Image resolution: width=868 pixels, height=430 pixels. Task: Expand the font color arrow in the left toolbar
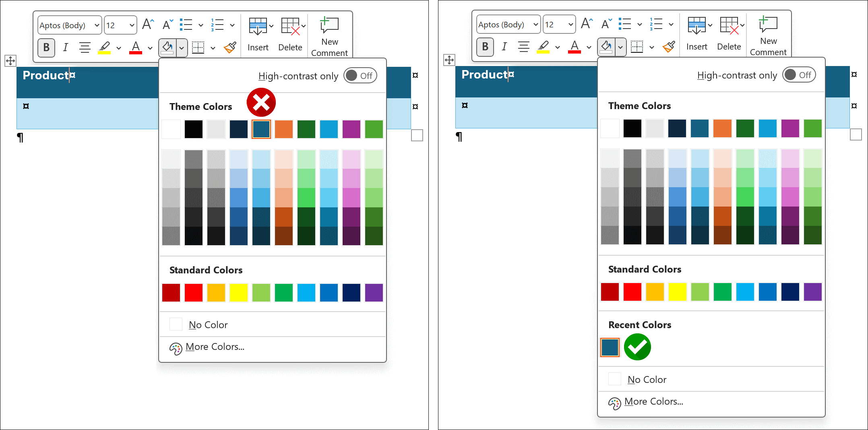tap(150, 48)
